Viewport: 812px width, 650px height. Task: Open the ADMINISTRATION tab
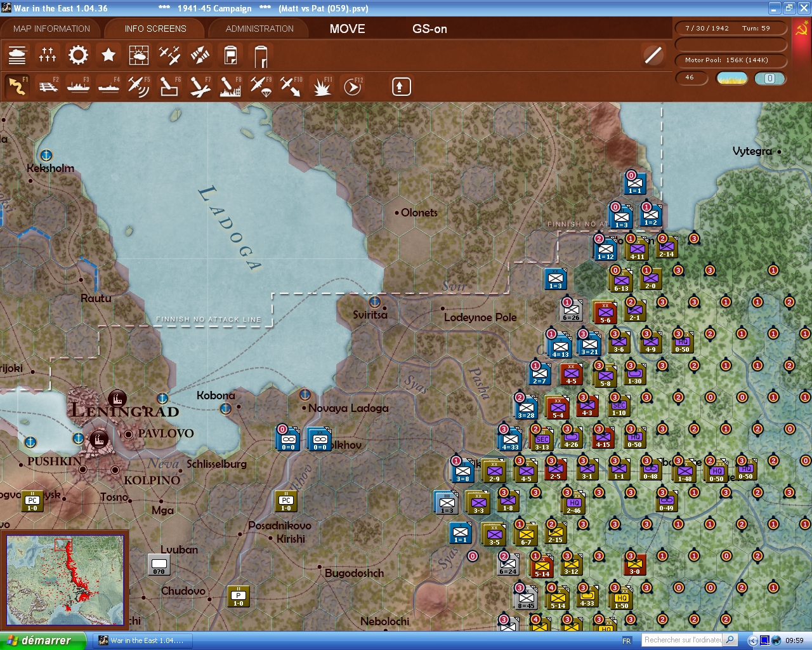pos(259,29)
